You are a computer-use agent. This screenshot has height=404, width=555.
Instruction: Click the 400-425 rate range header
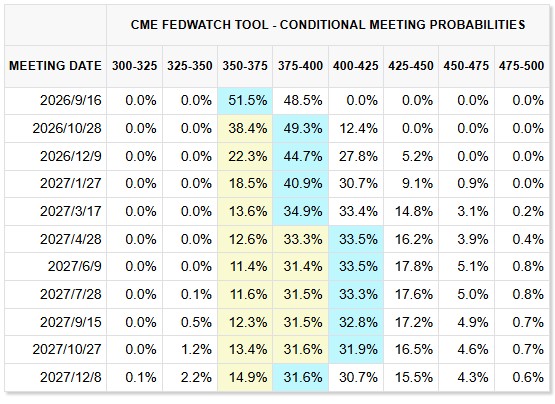tap(355, 66)
